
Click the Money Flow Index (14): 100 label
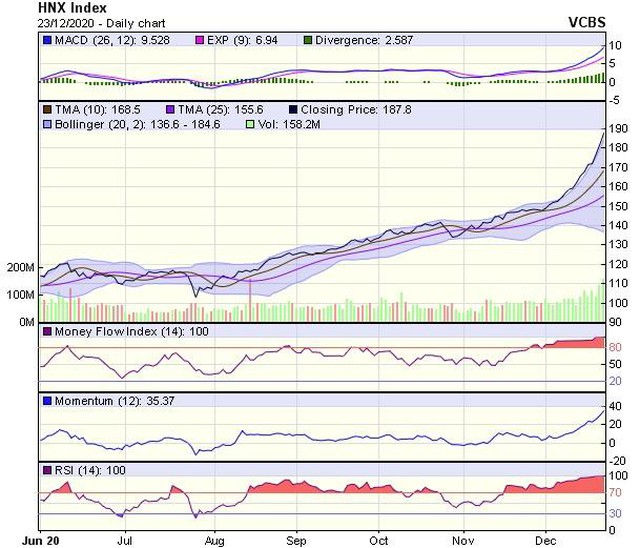tap(131, 331)
